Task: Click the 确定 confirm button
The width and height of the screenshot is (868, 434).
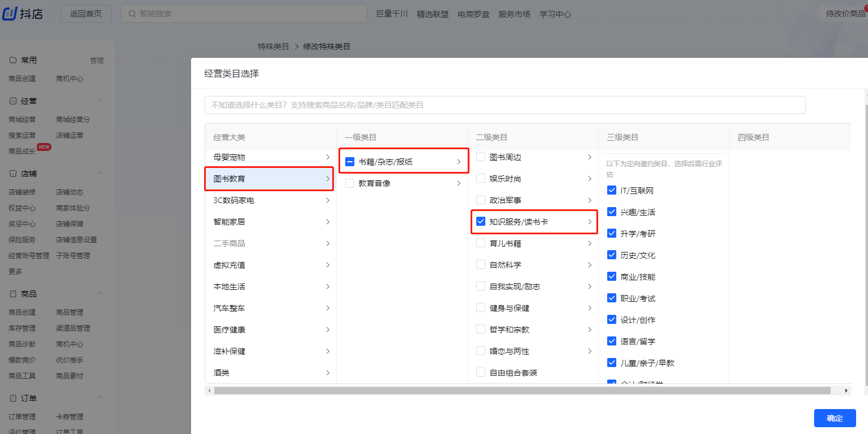Action: [x=835, y=418]
